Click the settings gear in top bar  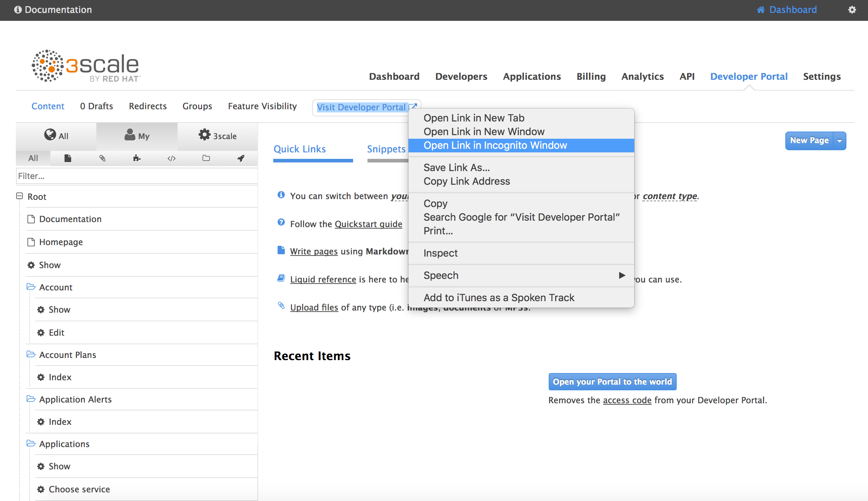[x=852, y=10]
